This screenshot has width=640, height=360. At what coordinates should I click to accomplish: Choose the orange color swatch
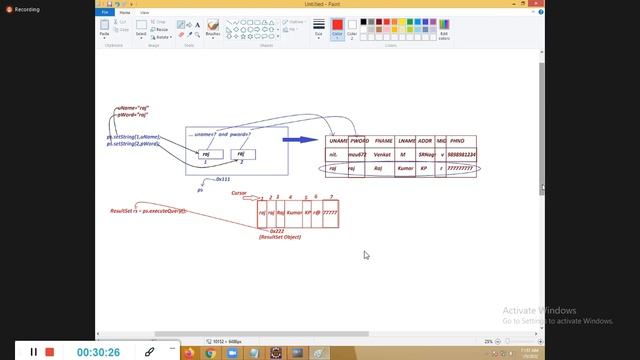click(394, 22)
